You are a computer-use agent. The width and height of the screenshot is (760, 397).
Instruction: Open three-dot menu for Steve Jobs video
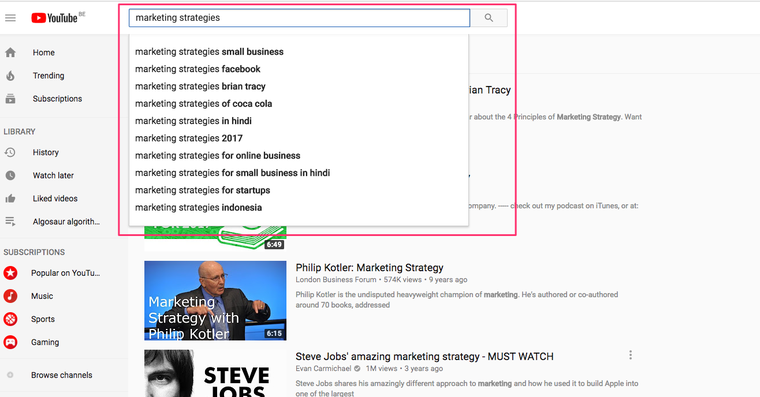click(630, 355)
